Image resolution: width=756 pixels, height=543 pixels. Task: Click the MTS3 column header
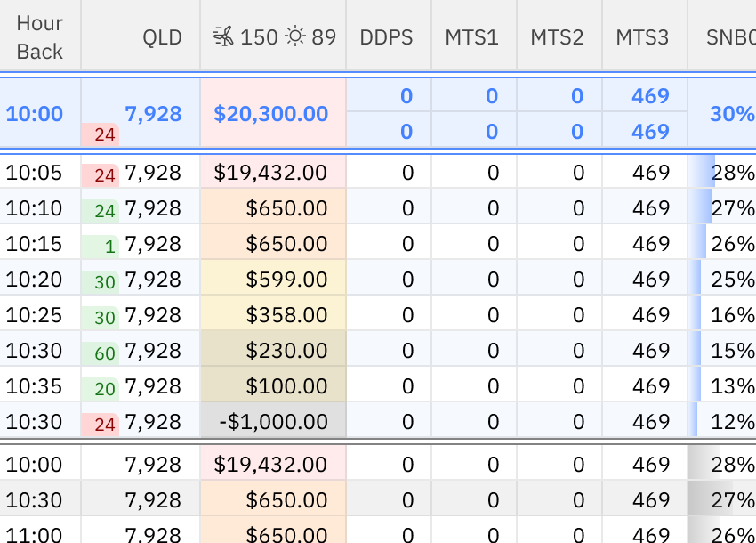(x=642, y=37)
